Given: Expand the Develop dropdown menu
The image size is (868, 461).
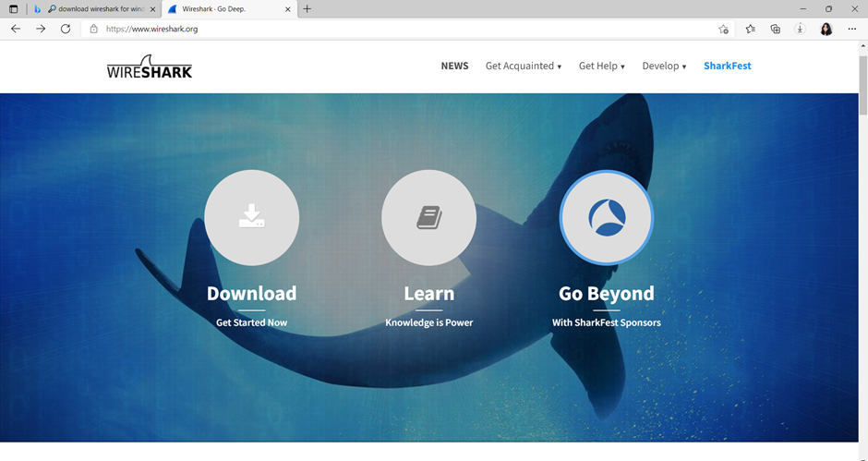Looking at the screenshot, I should [x=664, y=66].
